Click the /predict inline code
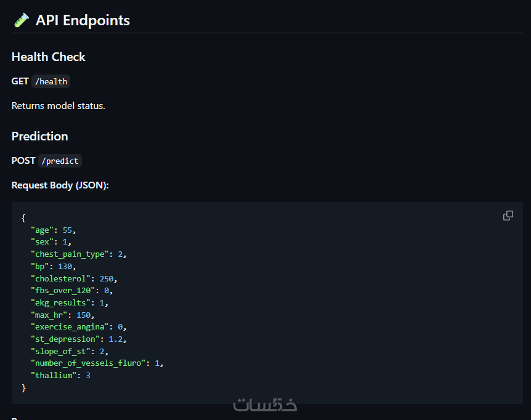531x420 pixels. [60, 161]
